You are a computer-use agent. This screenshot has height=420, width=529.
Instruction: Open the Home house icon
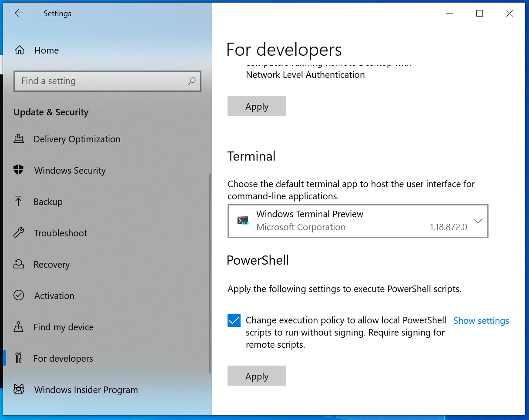19,50
